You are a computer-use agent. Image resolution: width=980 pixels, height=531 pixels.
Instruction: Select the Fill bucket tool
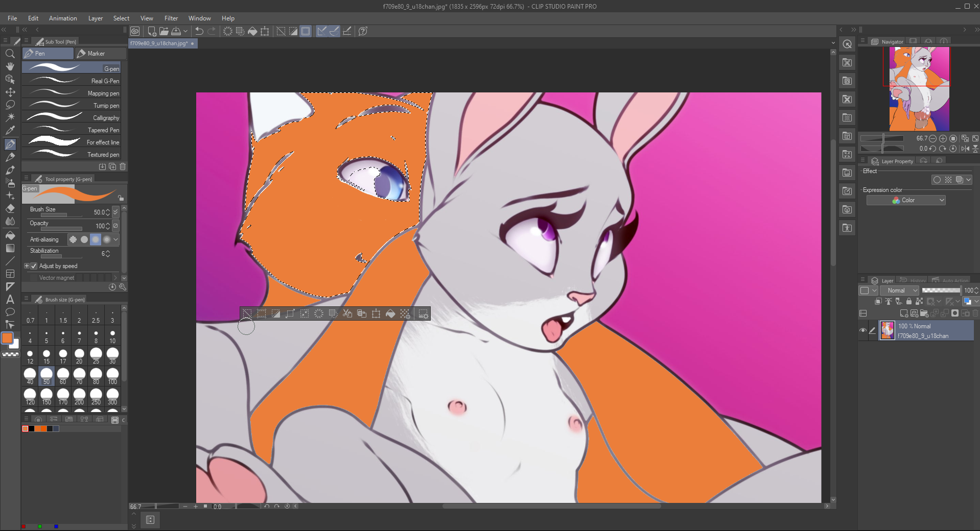[10, 235]
